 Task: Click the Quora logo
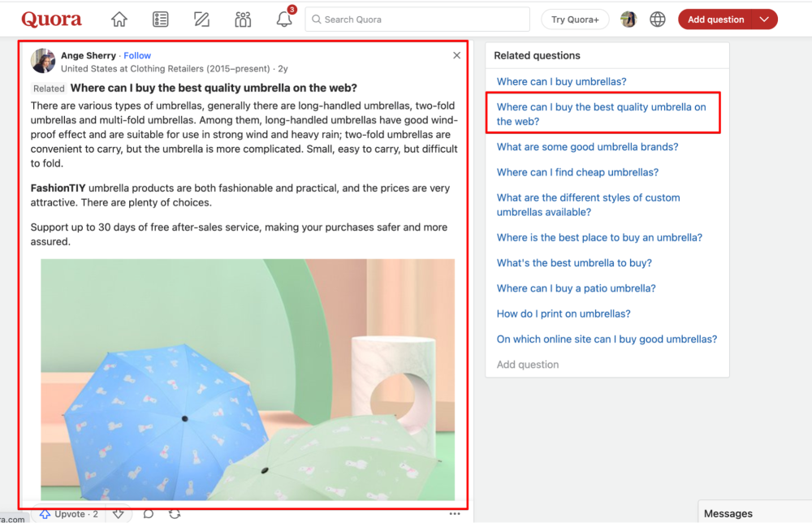coord(52,19)
